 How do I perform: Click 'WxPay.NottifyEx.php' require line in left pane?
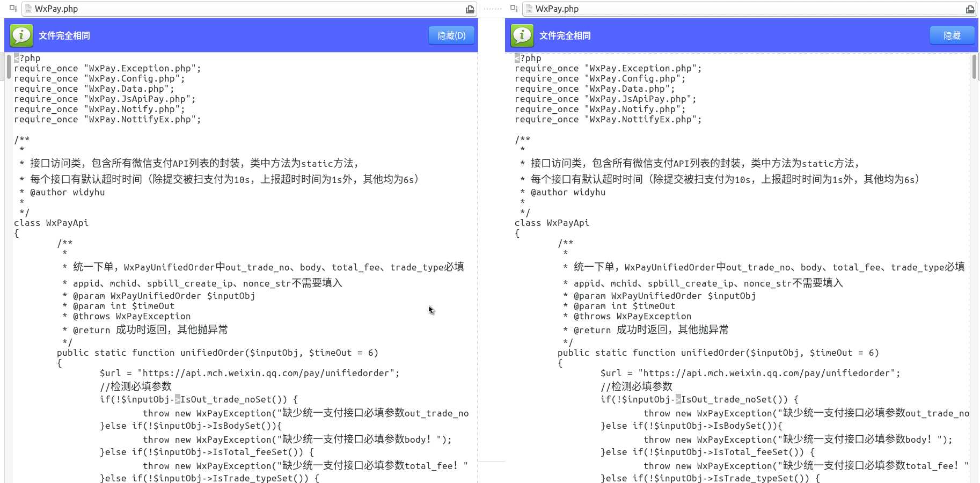click(107, 119)
